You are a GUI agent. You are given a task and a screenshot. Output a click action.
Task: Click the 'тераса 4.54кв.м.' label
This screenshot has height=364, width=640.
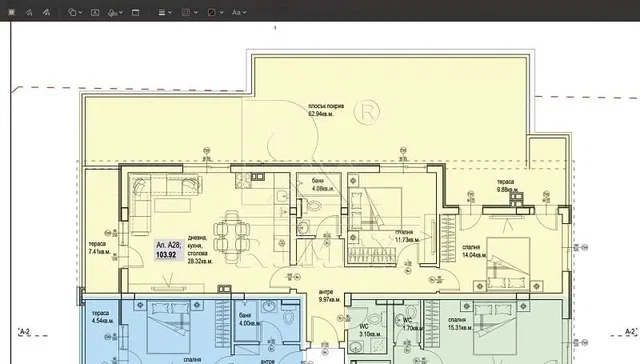tap(102, 317)
